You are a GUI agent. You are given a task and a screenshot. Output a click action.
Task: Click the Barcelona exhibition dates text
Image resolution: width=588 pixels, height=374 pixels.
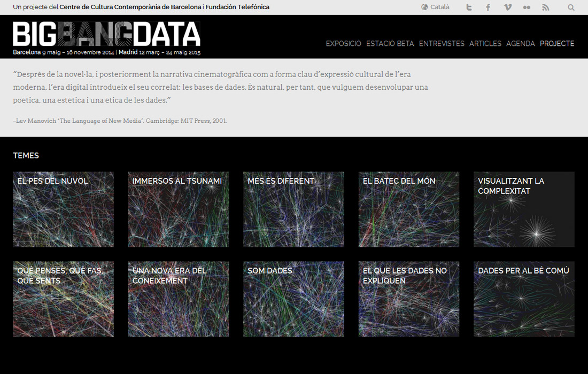point(64,52)
